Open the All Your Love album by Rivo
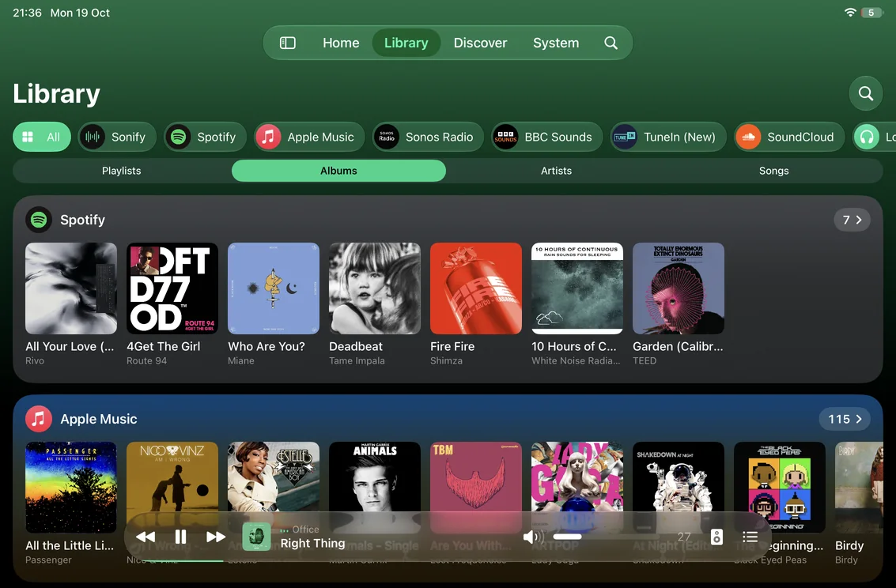The height and width of the screenshot is (588, 896). (71, 288)
